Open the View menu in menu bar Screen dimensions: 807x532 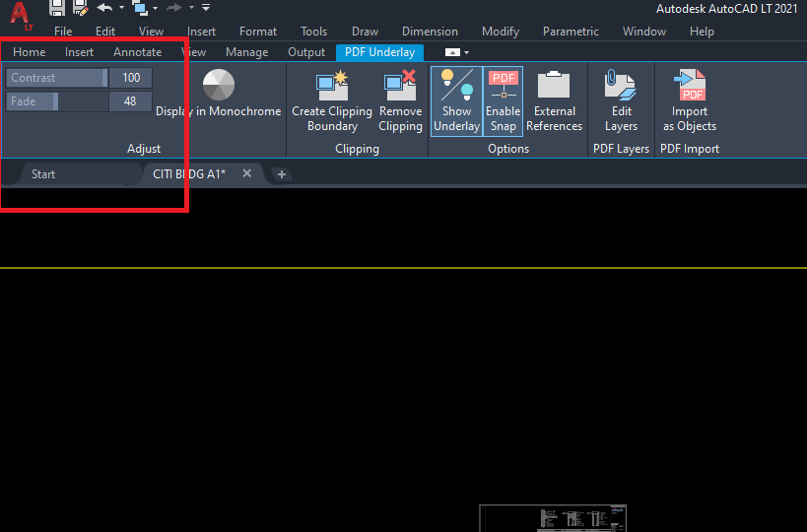[x=151, y=32]
